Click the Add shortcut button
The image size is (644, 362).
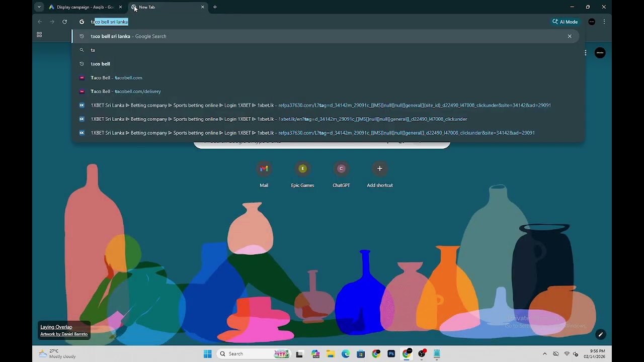pos(380,174)
